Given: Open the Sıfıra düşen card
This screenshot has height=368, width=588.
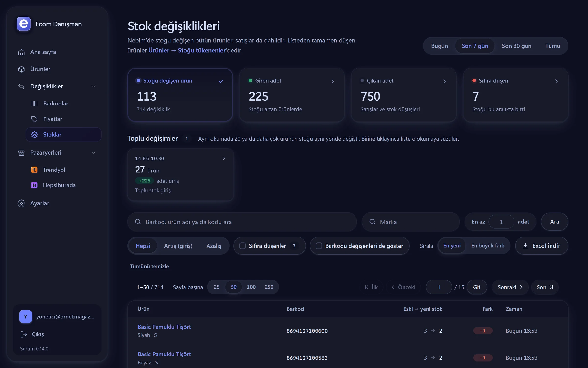Looking at the screenshot, I should [515, 95].
